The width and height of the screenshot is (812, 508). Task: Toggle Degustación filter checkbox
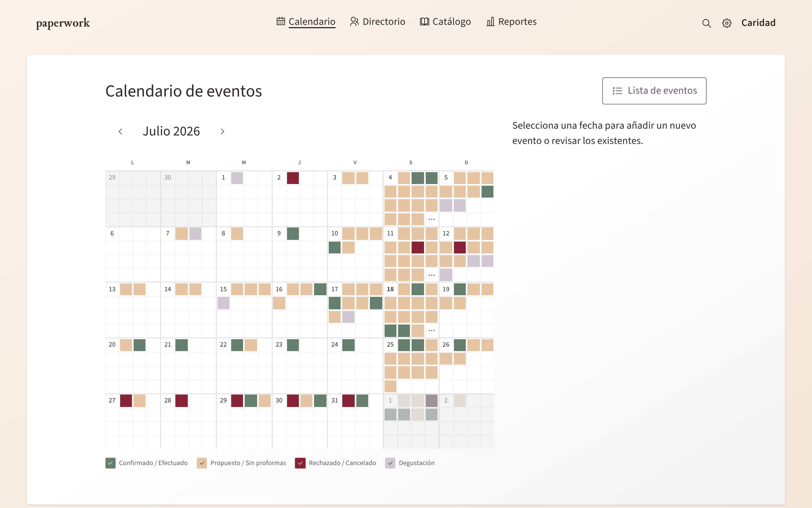pos(390,463)
